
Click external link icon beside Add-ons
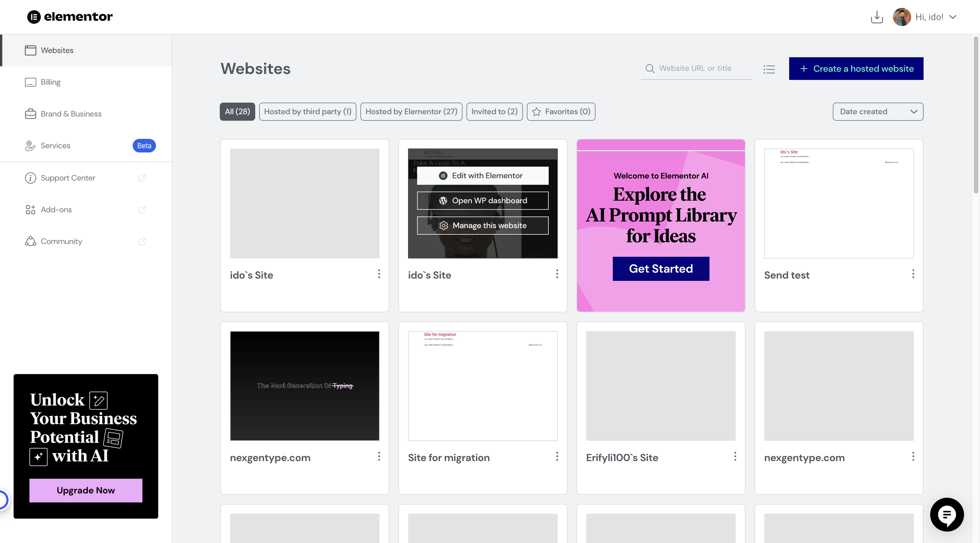[x=142, y=209]
